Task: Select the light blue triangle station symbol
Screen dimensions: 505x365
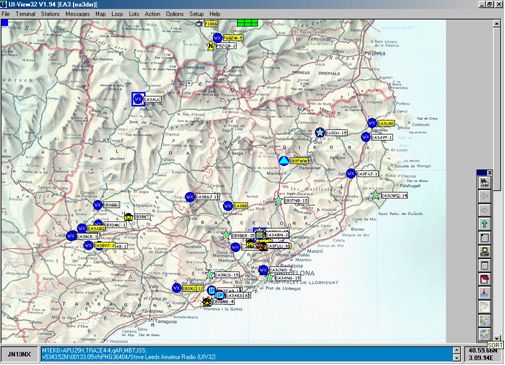Action: coord(284,161)
